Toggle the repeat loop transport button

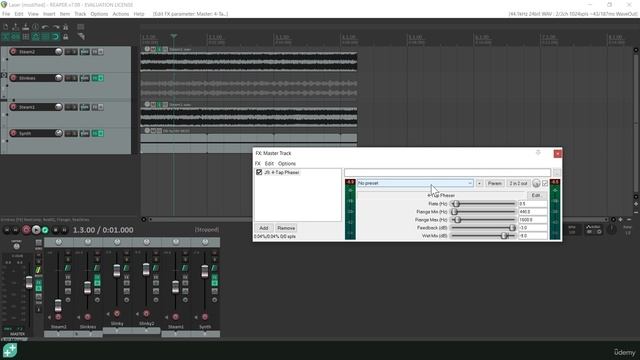click(x=45, y=230)
